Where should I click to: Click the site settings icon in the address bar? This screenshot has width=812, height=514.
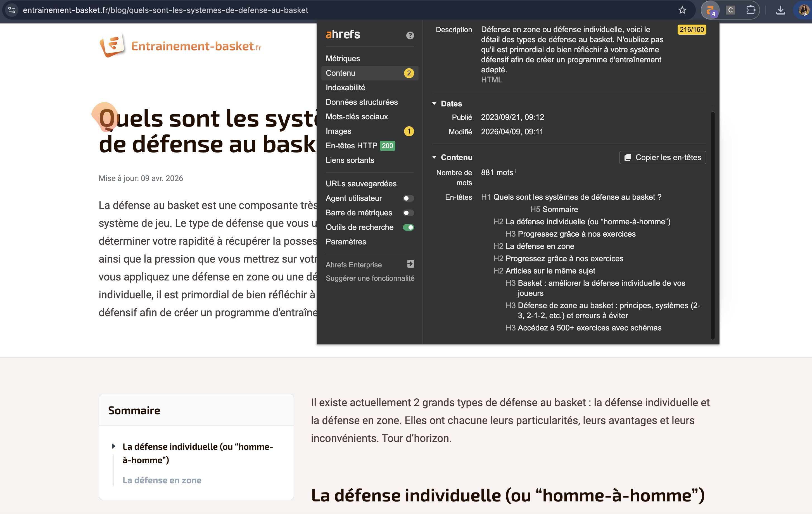12,10
